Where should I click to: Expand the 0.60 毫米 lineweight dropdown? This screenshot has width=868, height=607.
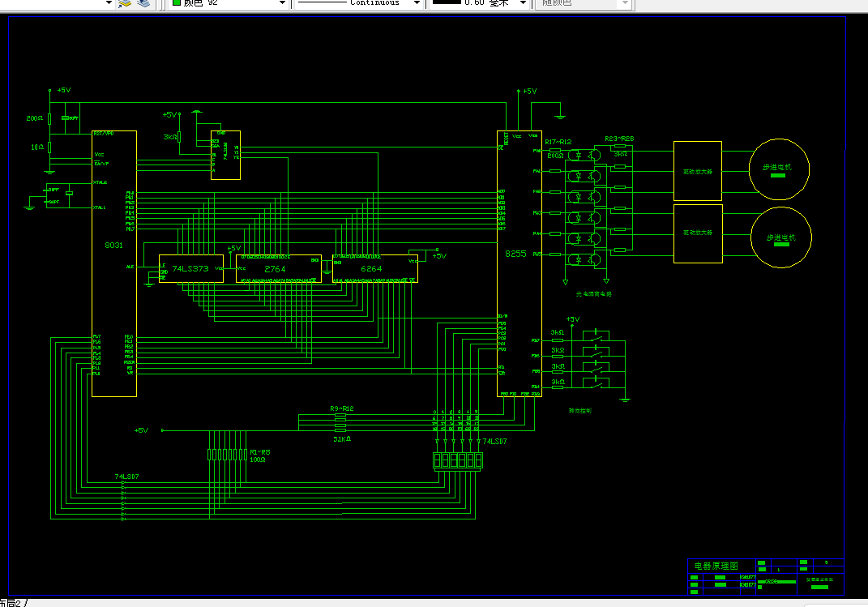[x=523, y=2]
